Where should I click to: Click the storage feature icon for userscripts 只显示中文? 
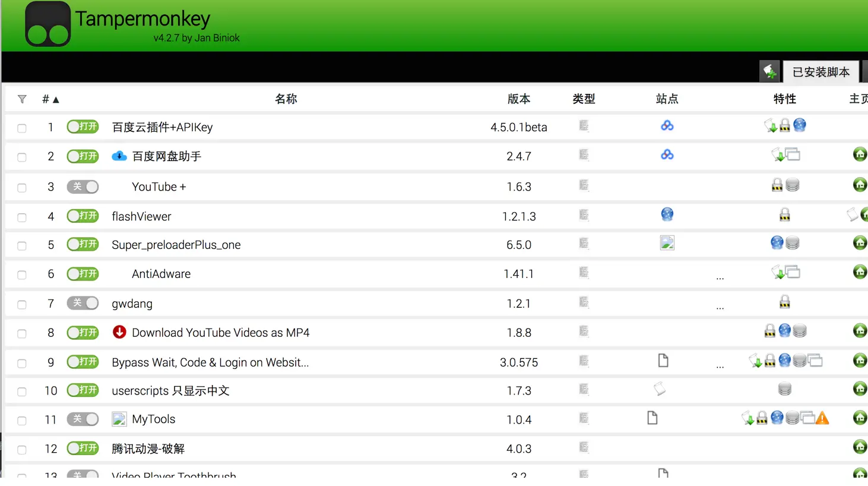[x=785, y=389]
